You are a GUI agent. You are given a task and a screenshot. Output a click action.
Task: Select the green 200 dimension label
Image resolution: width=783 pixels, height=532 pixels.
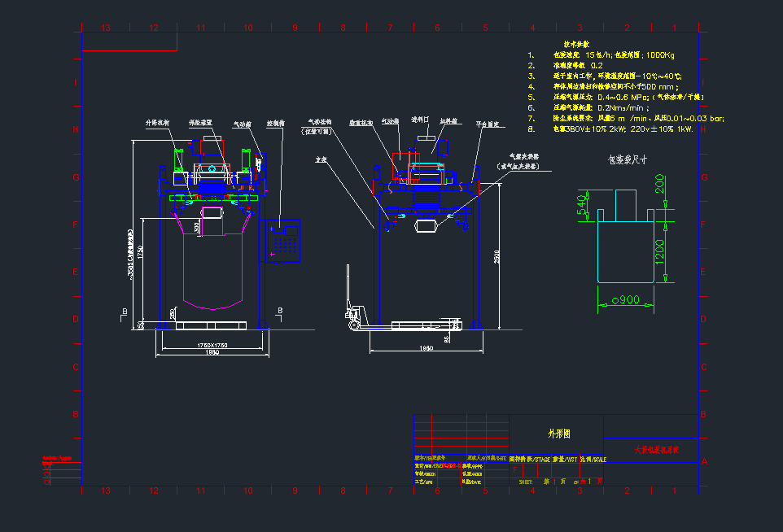659,189
